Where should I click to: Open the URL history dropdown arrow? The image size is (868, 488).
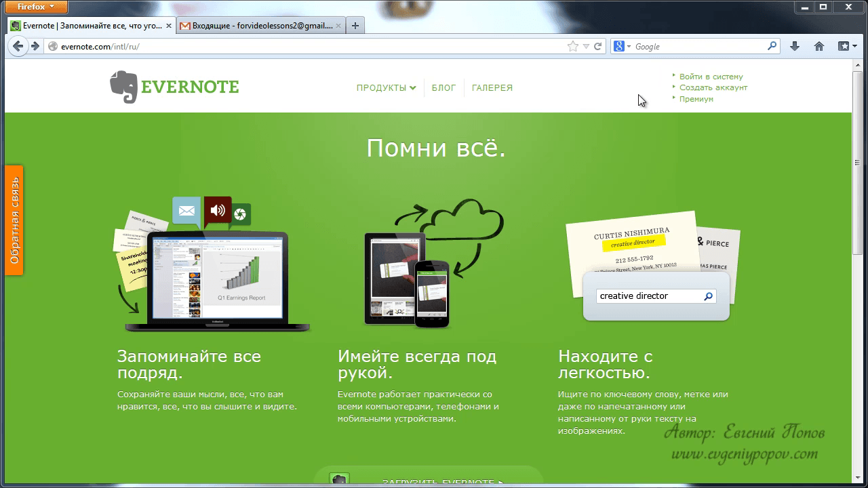[586, 47]
